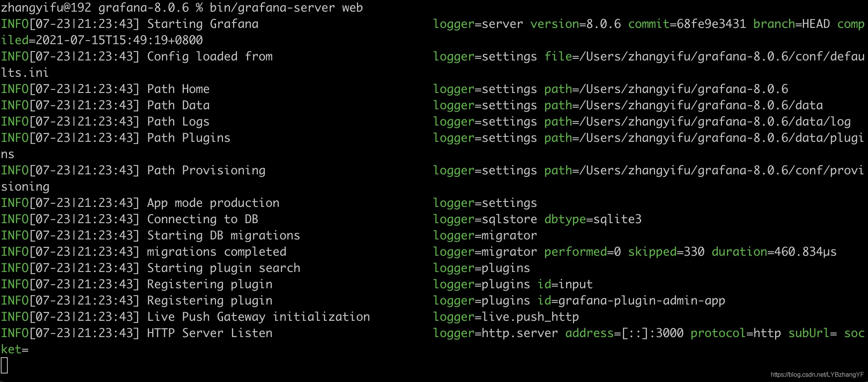Image resolution: width=868 pixels, height=382 pixels.
Task: Click the version=8.0.6 text
Action: click(575, 24)
